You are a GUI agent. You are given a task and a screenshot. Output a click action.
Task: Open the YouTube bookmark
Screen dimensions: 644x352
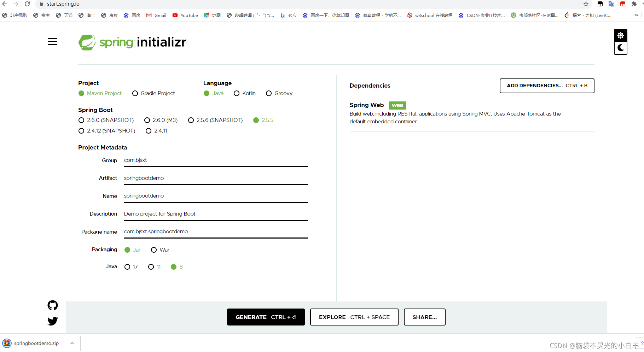[185, 15]
